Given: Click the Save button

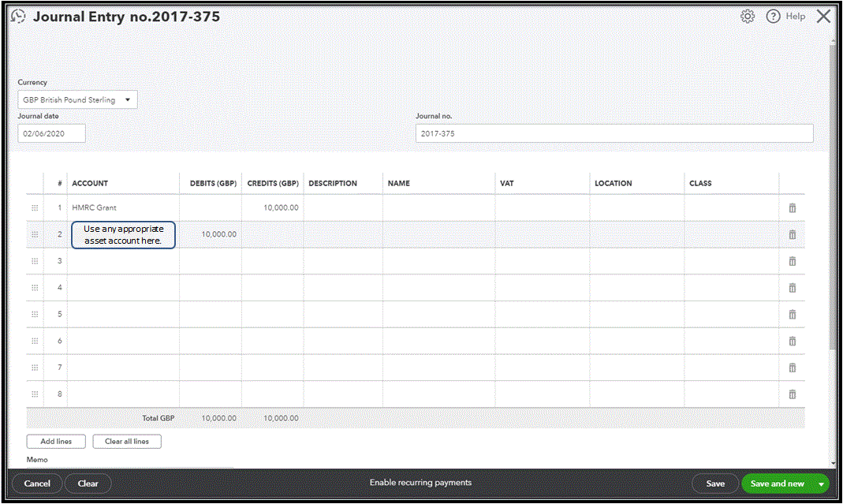Looking at the screenshot, I should pos(715,483).
